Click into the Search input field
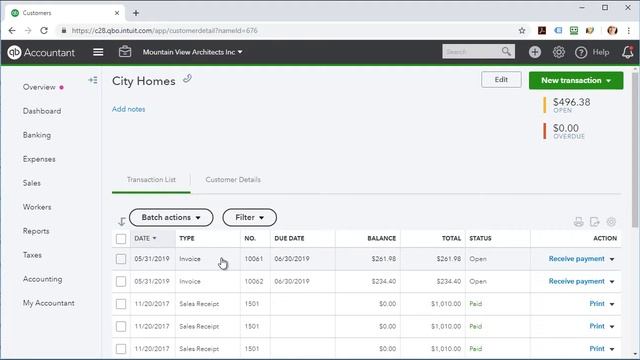 471,52
